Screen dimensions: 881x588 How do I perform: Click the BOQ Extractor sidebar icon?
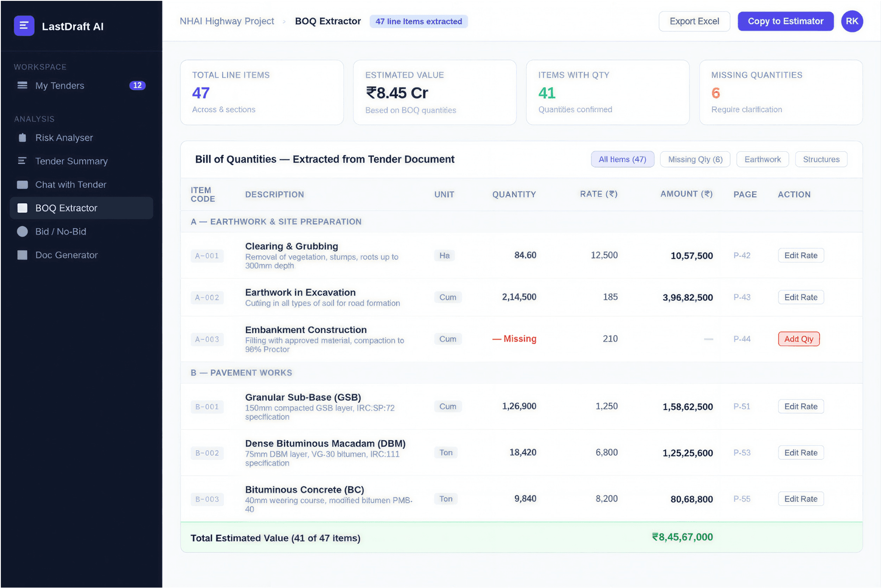click(22, 208)
